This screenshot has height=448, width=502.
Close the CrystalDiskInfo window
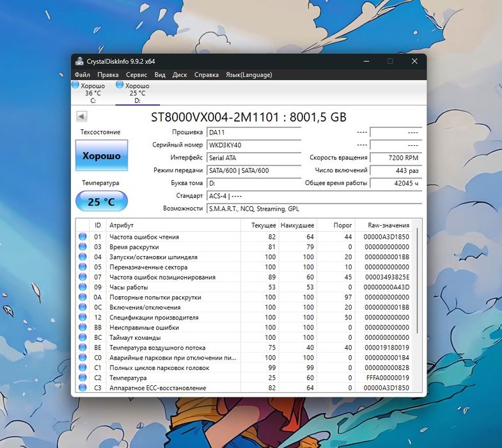click(x=414, y=61)
